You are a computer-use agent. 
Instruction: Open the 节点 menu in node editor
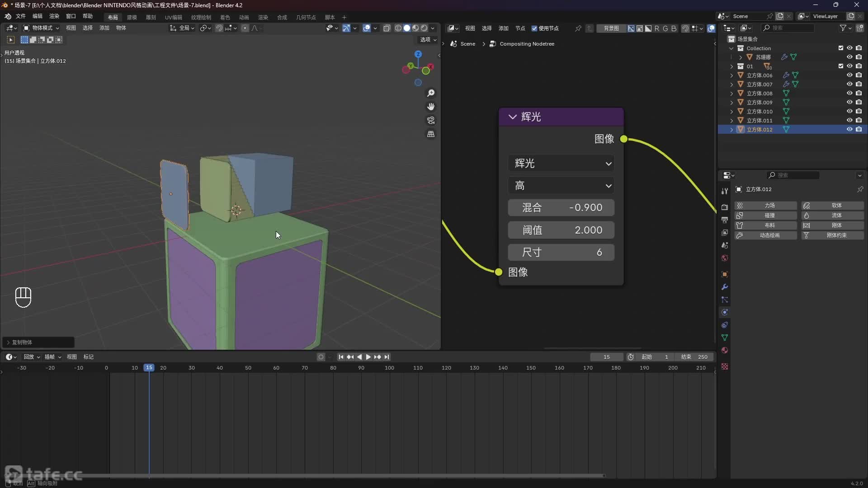click(520, 28)
